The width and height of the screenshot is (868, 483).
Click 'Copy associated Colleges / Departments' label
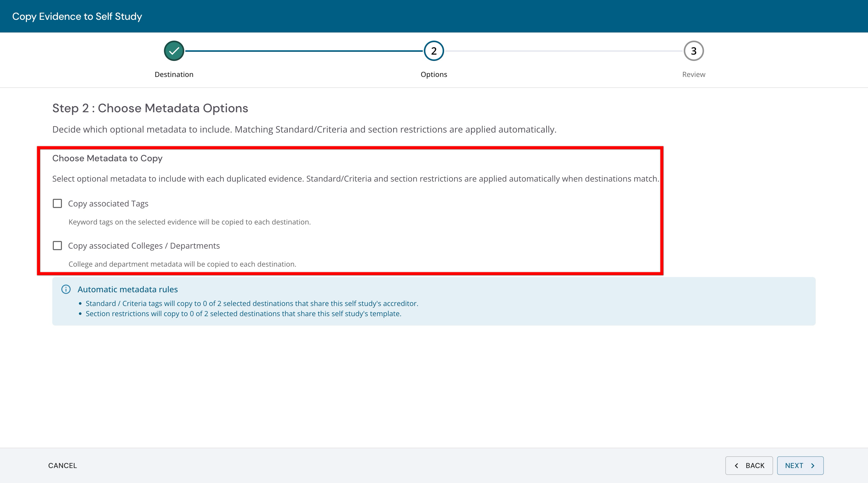tap(144, 246)
